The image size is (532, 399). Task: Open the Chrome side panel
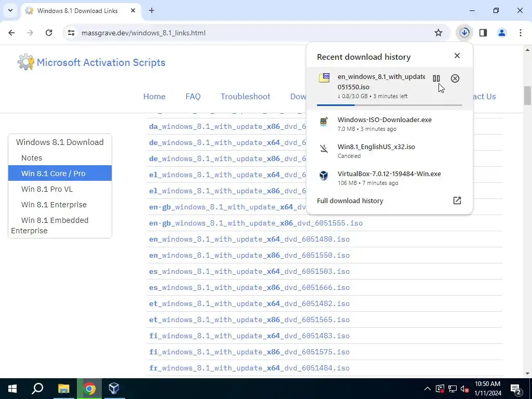click(483, 33)
